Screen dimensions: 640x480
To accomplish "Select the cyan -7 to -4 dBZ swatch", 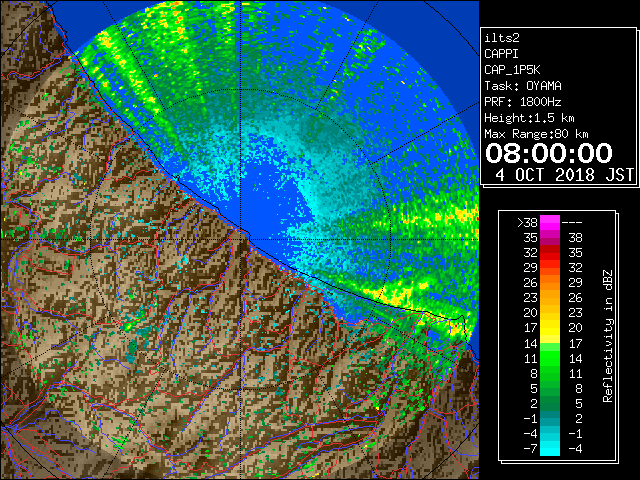I will pos(550,448).
